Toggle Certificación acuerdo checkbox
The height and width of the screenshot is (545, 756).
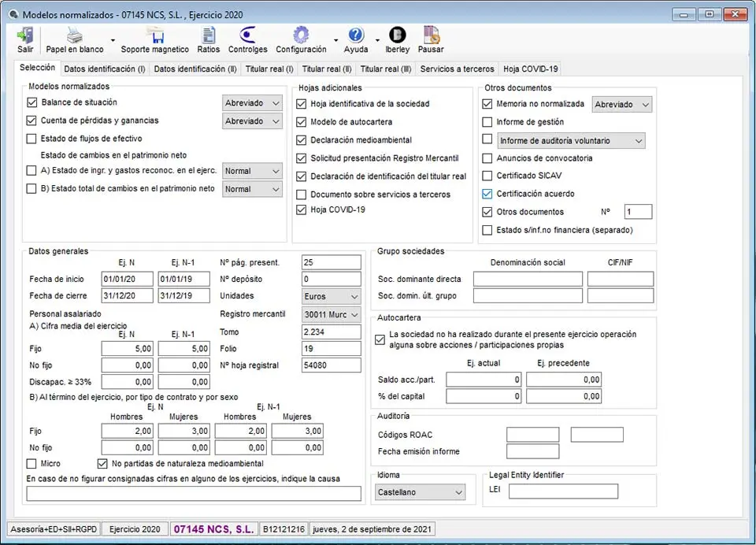(x=487, y=194)
